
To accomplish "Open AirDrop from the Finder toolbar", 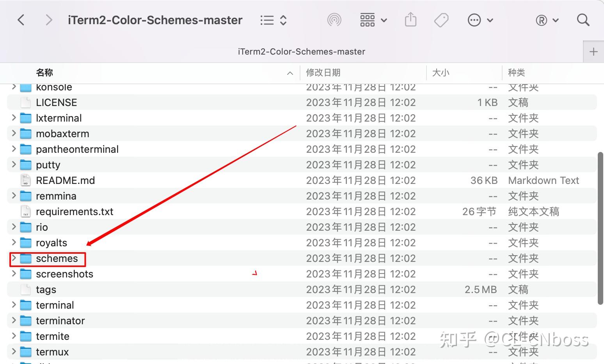I will [334, 19].
